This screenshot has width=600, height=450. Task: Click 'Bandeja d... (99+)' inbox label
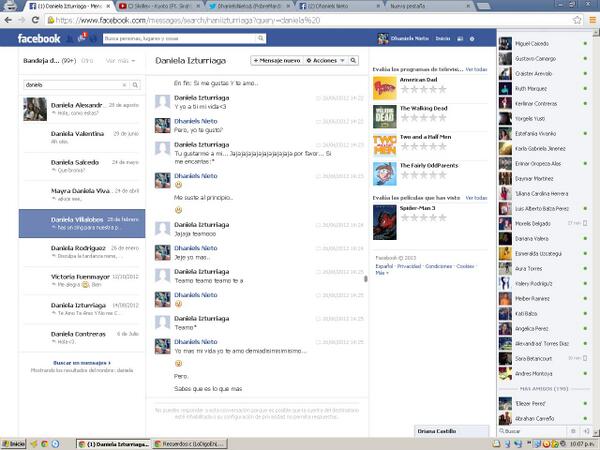coord(50,61)
